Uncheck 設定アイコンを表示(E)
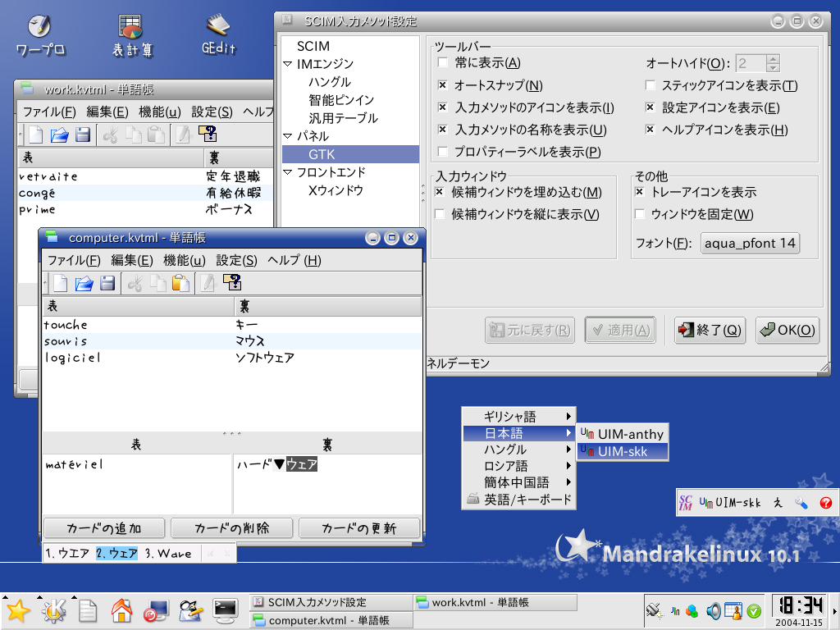The width and height of the screenshot is (840, 630). pos(650,107)
